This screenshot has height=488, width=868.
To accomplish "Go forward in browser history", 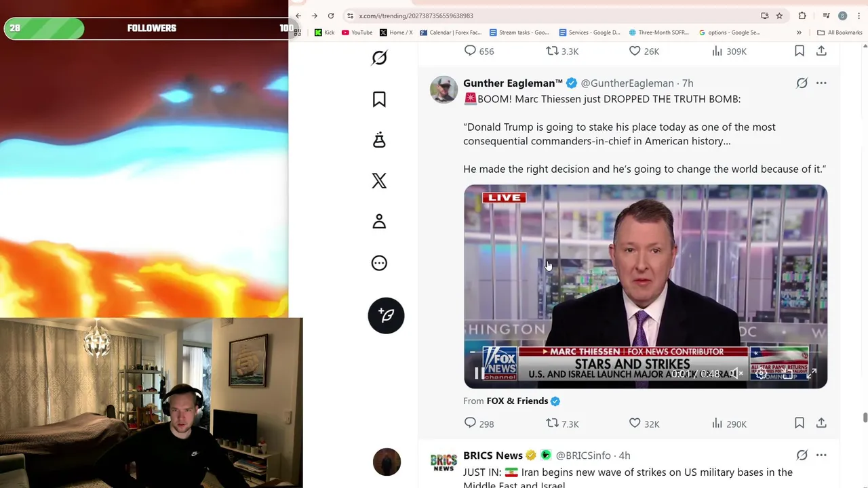I will [315, 16].
